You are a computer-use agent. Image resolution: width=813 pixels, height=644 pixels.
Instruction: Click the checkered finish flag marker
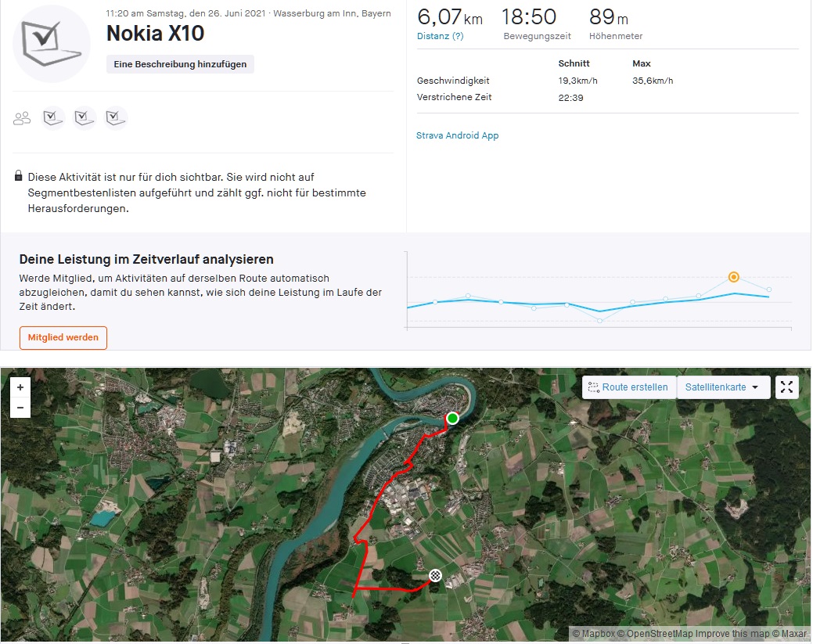point(435,576)
